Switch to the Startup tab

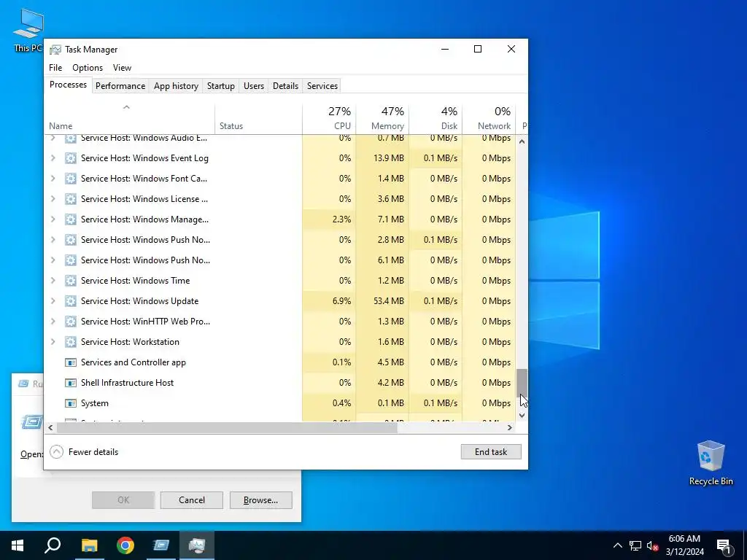[220, 86]
